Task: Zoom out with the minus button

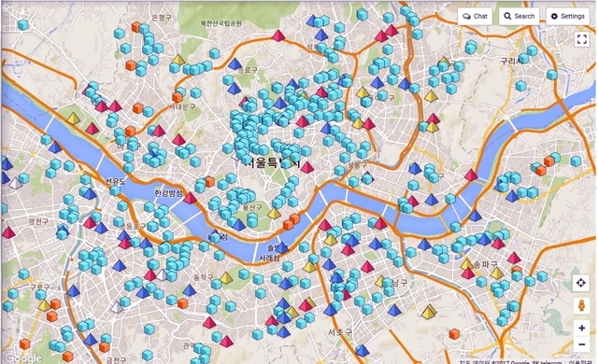Action: click(x=581, y=344)
